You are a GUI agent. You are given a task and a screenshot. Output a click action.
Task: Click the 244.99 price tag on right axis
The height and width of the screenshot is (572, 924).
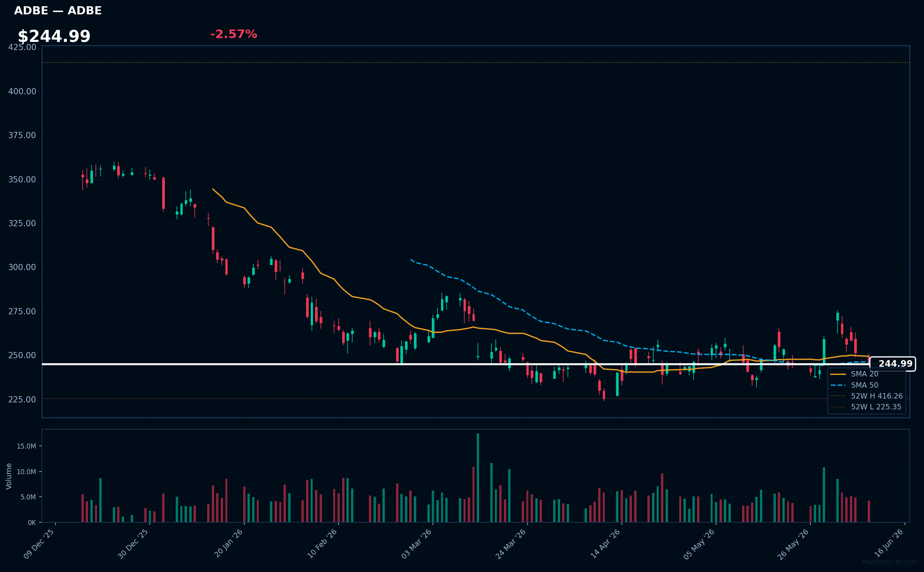893,364
